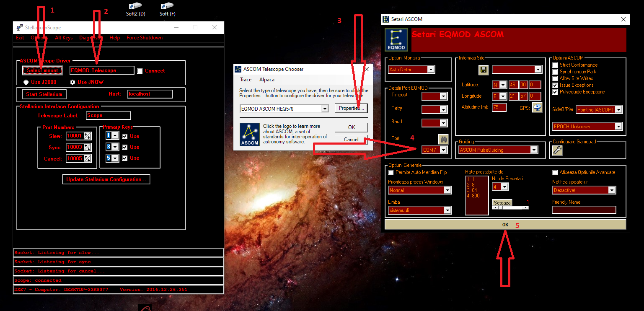
Task: Toggle Use checkbox for primary key 1
Action: click(x=125, y=136)
